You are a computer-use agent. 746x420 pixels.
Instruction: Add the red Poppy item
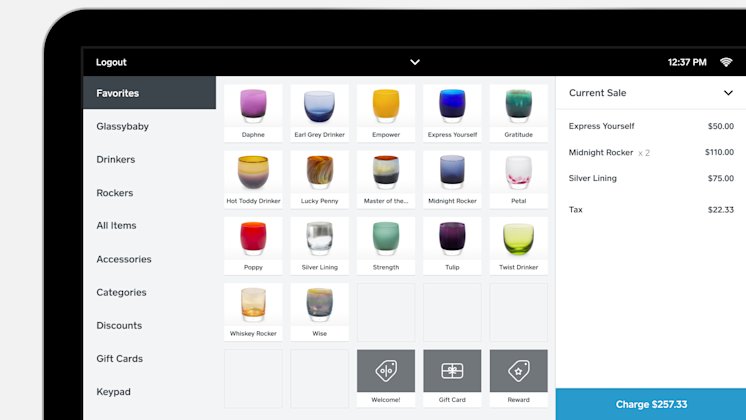click(253, 246)
